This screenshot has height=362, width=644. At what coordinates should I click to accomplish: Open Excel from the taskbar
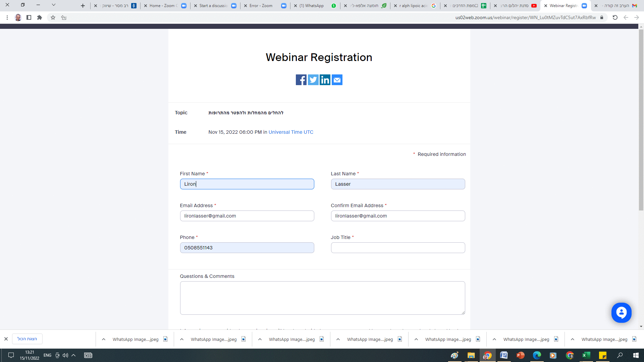point(586,355)
